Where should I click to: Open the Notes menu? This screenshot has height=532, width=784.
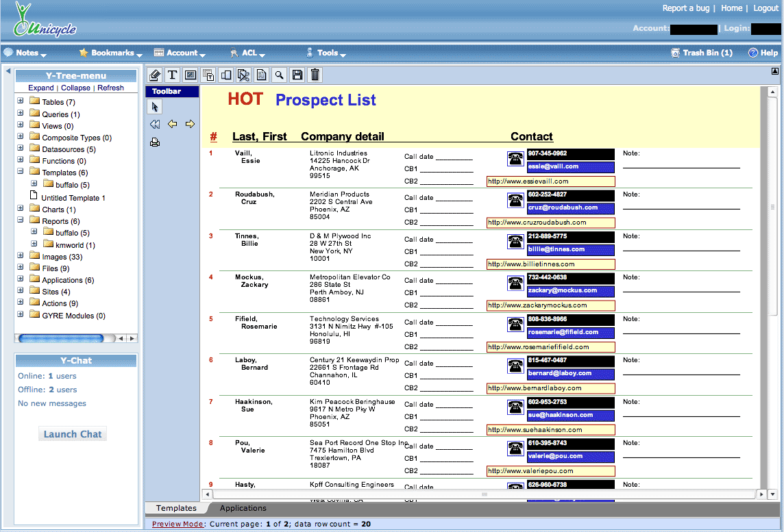coord(27,53)
